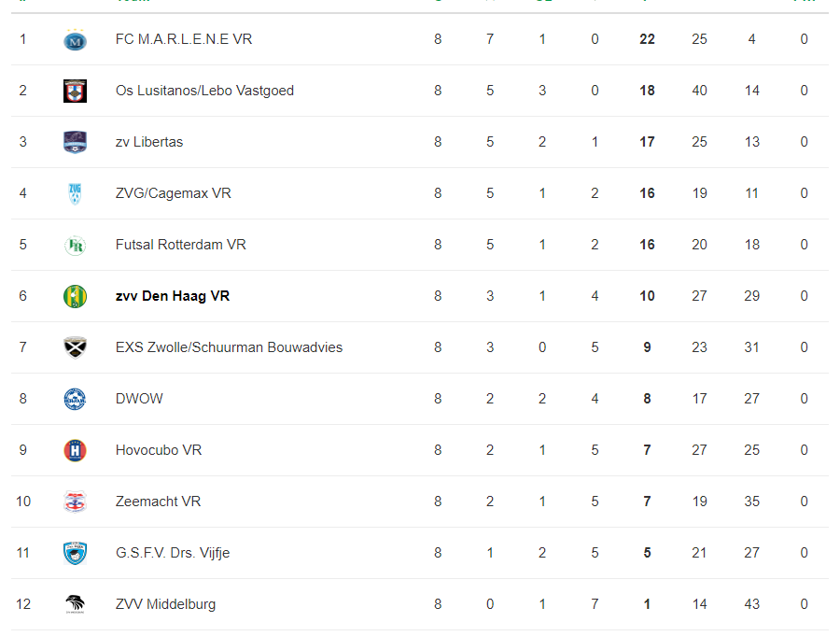Click the zvv Den Haag VR green-yellow crest
Viewport: 840px width, 636px height.
75,297
